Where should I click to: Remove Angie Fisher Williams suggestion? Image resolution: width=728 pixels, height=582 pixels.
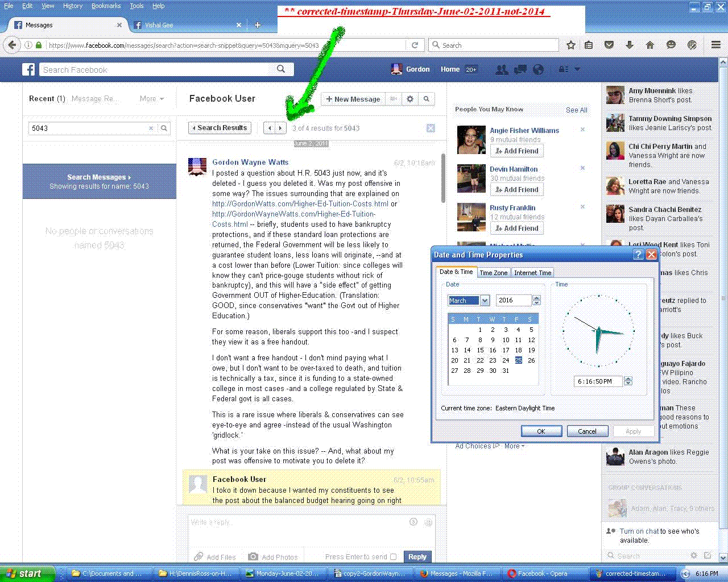(582, 130)
